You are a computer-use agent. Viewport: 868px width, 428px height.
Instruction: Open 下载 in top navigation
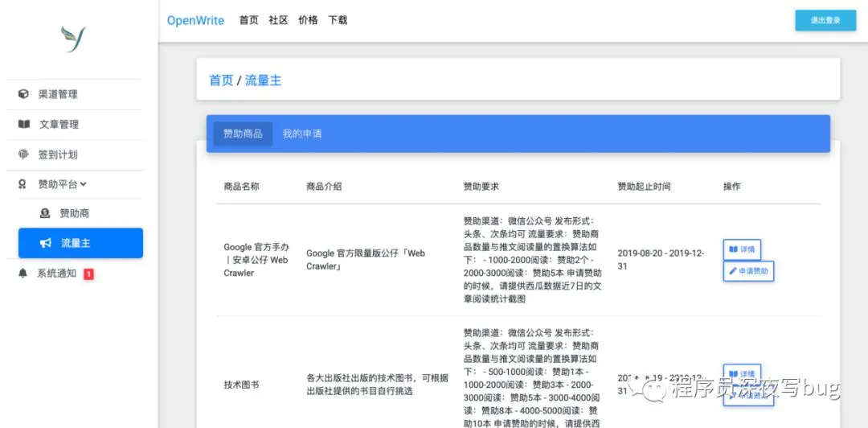(x=338, y=20)
